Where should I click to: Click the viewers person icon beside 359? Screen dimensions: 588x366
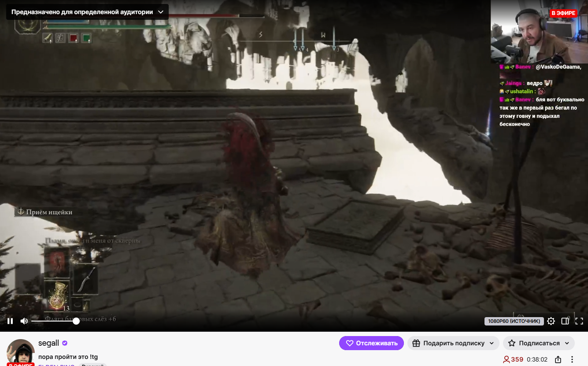click(507, 359)
